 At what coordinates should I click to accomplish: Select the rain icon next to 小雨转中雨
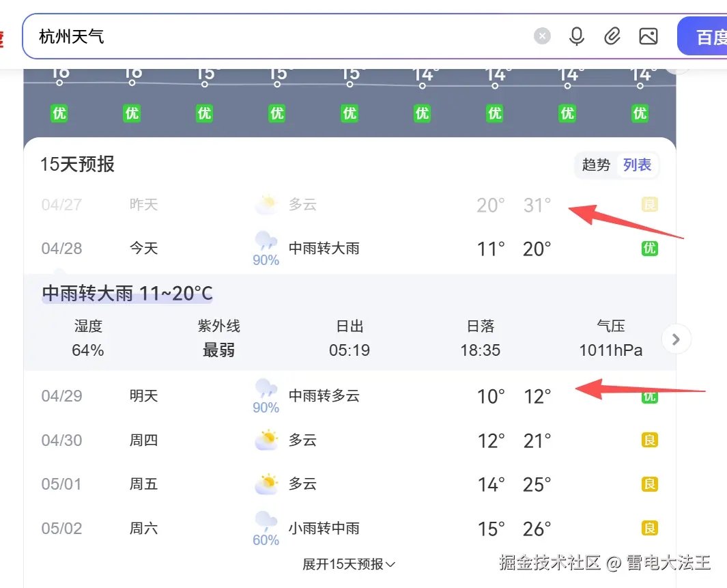pos(266,523)
